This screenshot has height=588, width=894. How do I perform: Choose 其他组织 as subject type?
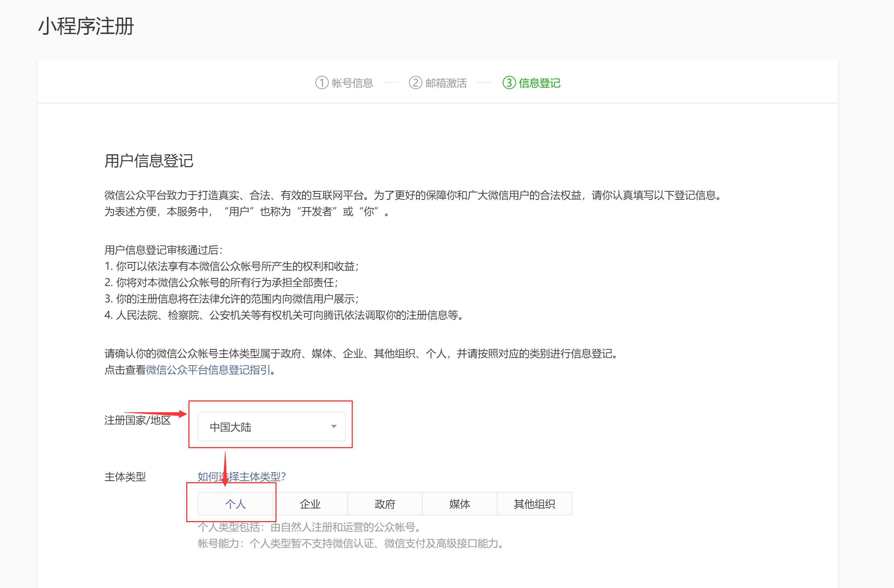click(x=534, y=504)
